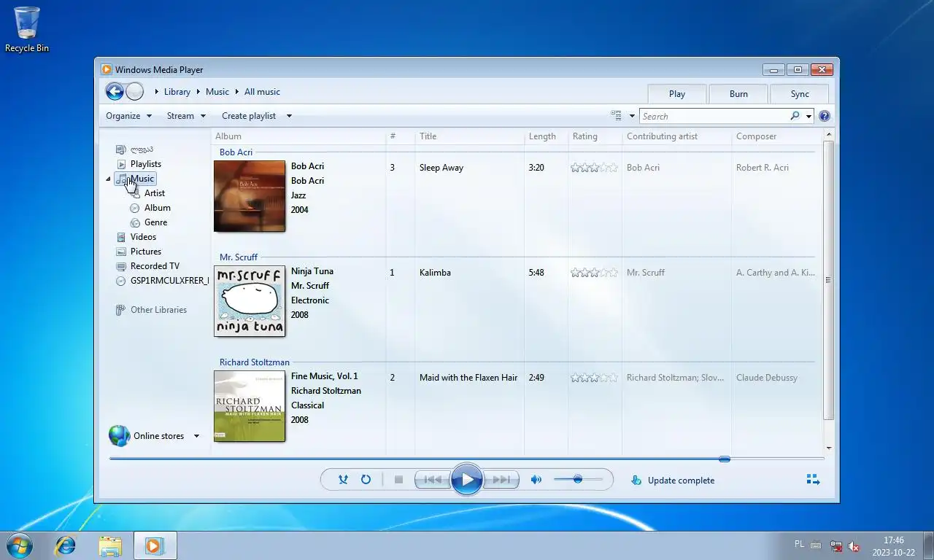Sort by Contributing artist column header
The height and width of the screenshot is (560, 934).
(x=676, y=136)
